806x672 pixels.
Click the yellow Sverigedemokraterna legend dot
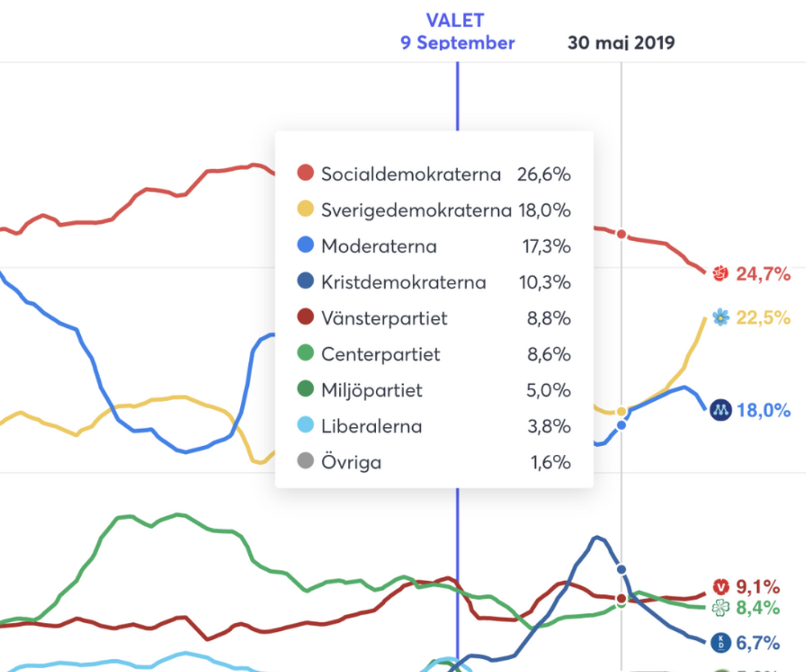pyautogui.click(x=305, y=209)
